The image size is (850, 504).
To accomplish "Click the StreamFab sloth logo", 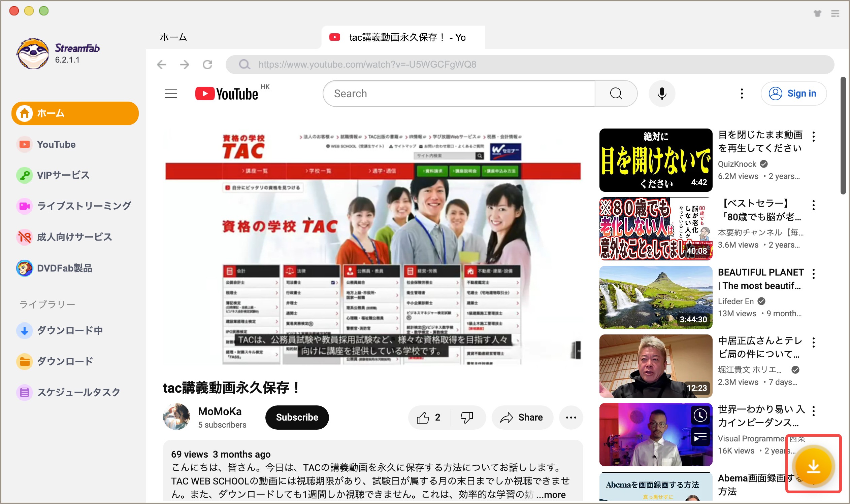I will click(33, 53).
